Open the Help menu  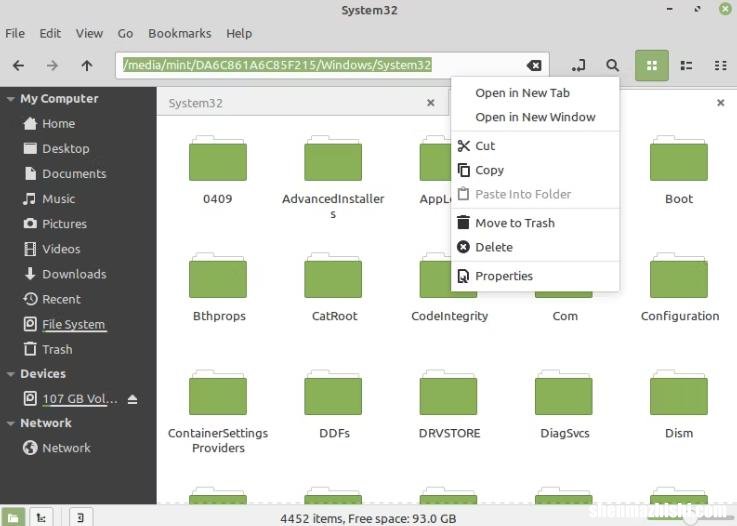239,33
